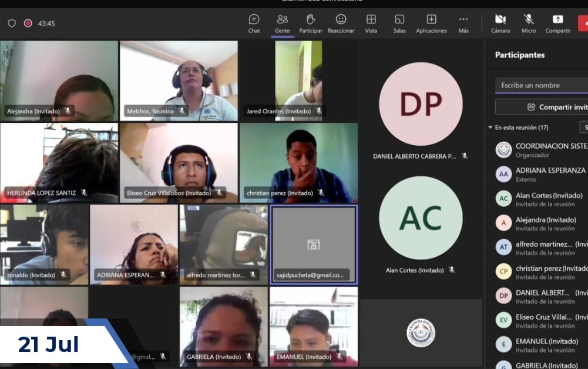The width and height of the screenshot is (588, 369).
Task: Collapse the En esta reunión (17) list
Action: [x=490, y=128]
